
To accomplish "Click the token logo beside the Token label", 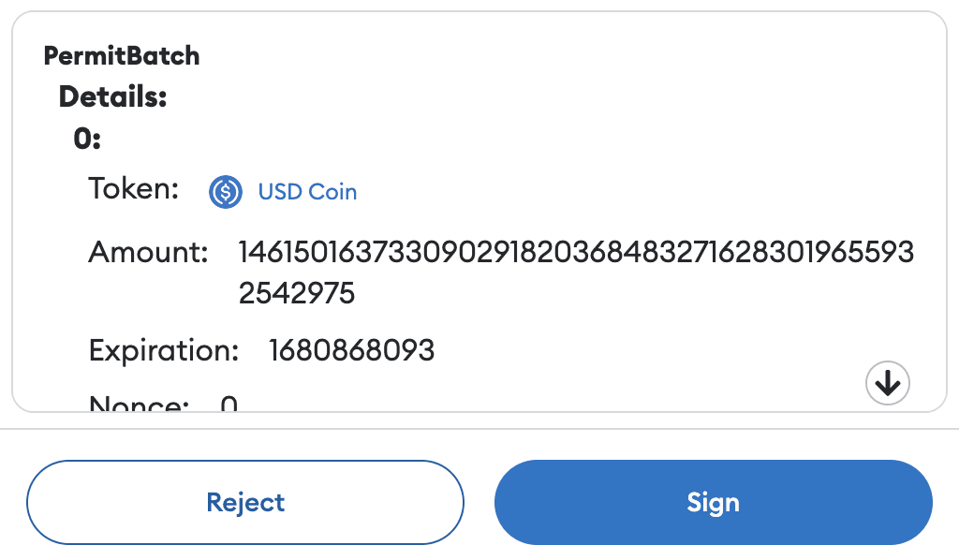I will (225, 192).
